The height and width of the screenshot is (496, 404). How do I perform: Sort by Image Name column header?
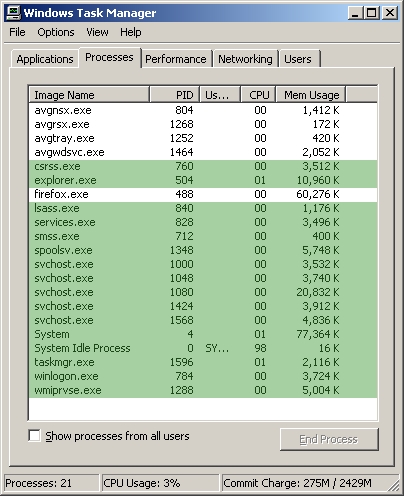[x=89, y=95]
